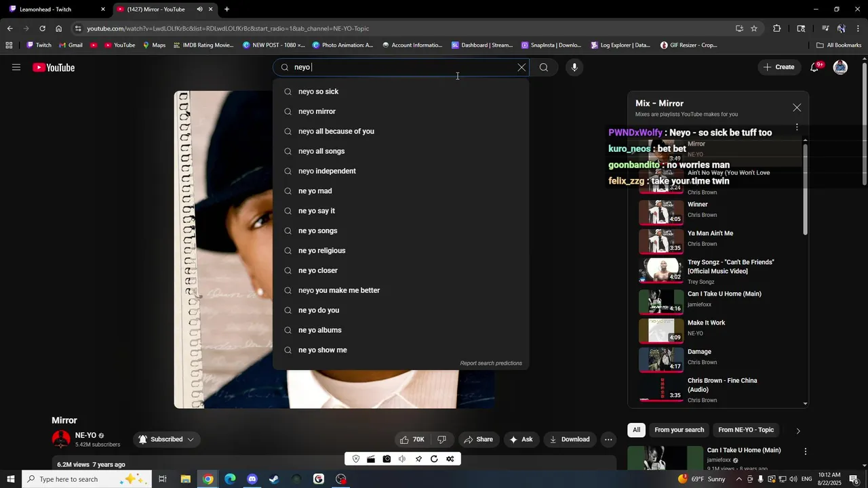Go back in Chrome

[x=9, y=28]
